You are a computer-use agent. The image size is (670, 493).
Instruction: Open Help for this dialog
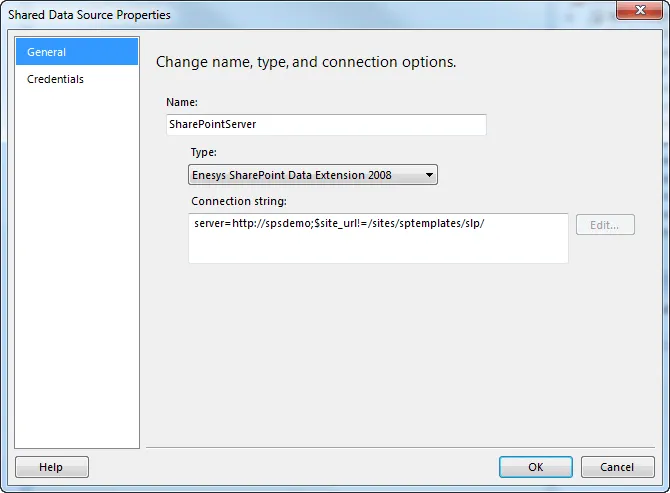51,467
